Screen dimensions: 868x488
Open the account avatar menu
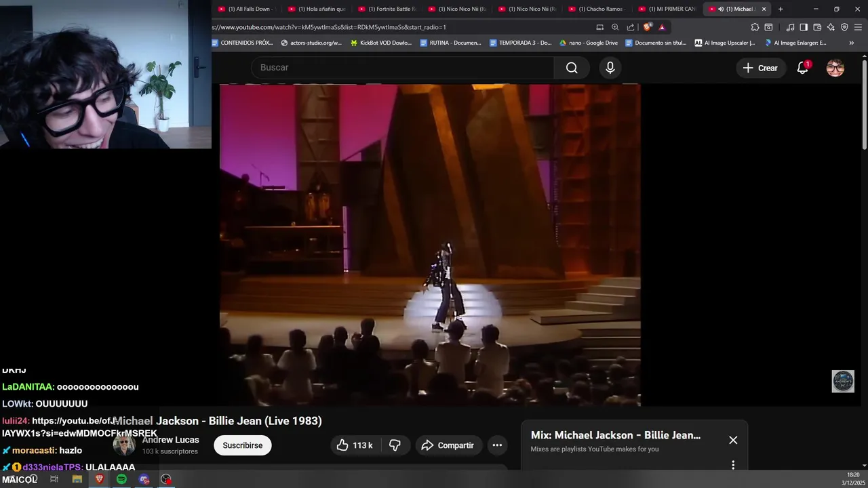tap(835, 68)
